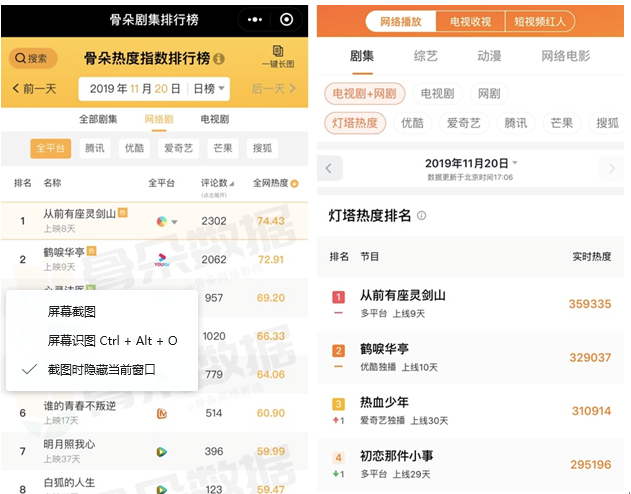Select the 爱奇艺 filter in 骨朵 panel
Image resolution: width=631 pixels, height=494 pixels.
(178, 148)
